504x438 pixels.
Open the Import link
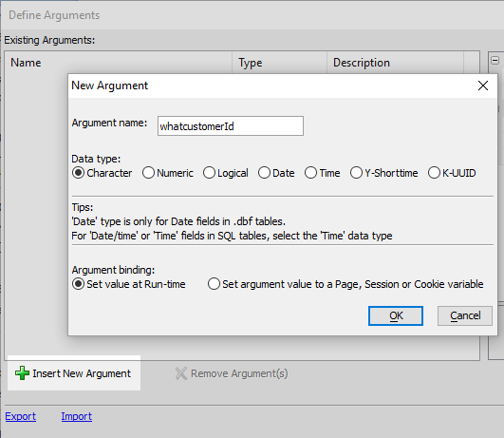[x=77, y=416]
